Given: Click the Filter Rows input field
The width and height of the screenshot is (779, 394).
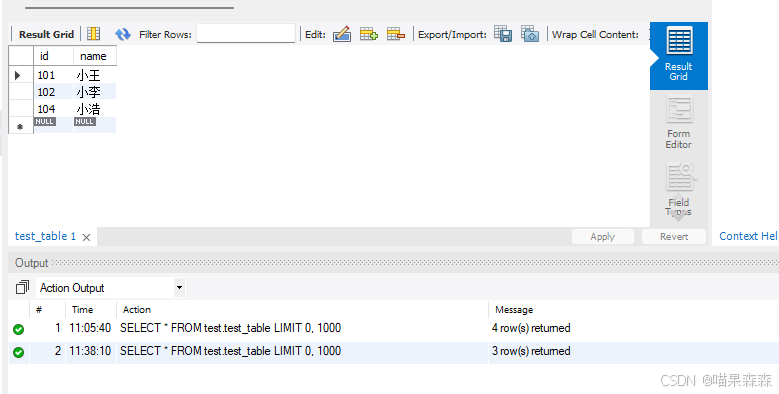Looking at the screenshot, I should click(246, 34).
